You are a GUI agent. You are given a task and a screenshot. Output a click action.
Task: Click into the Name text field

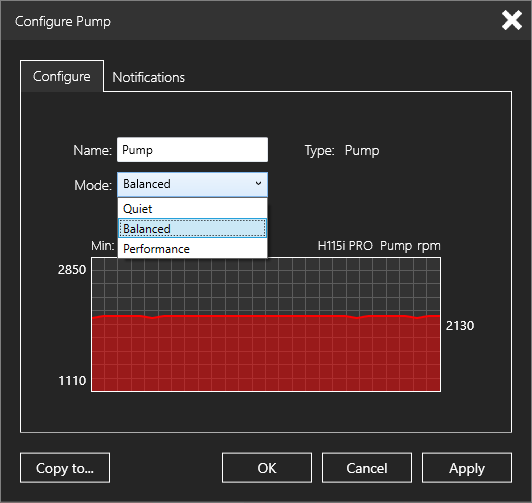(x=192, y=150)
